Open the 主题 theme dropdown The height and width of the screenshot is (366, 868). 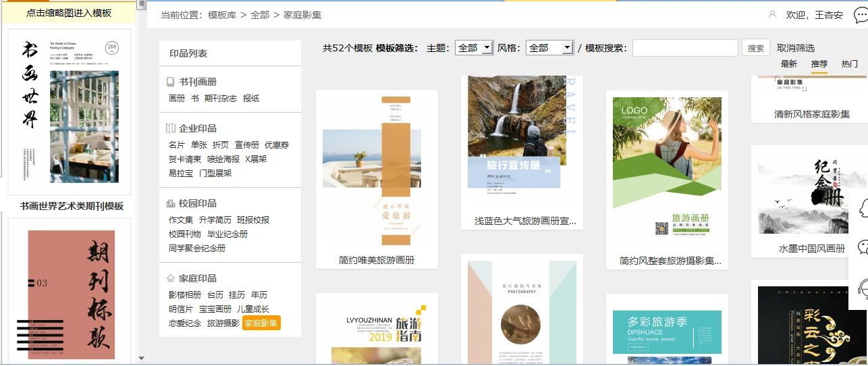pos(474,48)
